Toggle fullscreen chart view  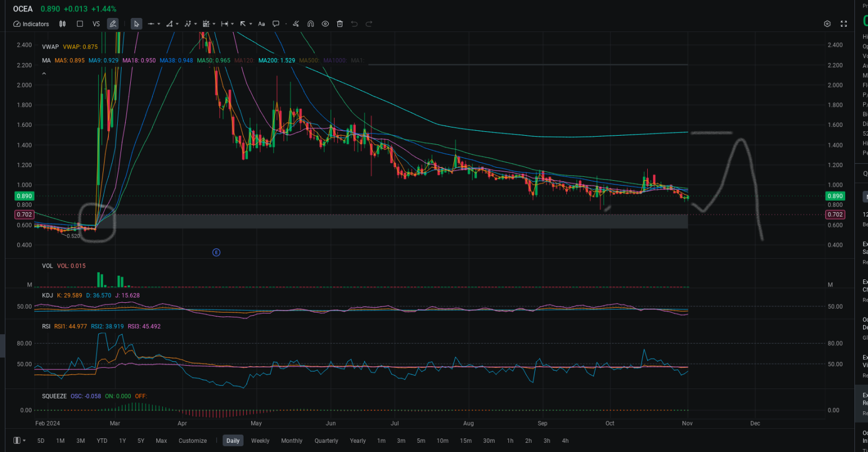[x=844, y=24]
